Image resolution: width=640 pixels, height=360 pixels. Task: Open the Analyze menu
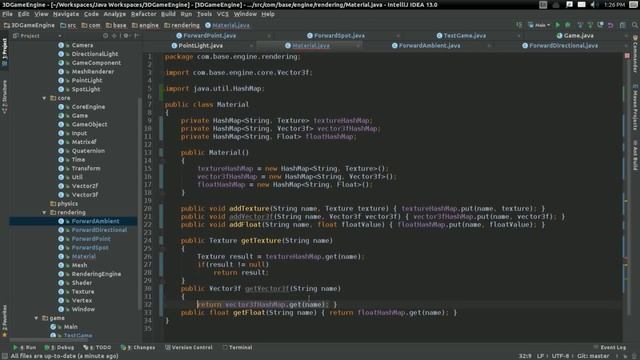click(115, 14)
